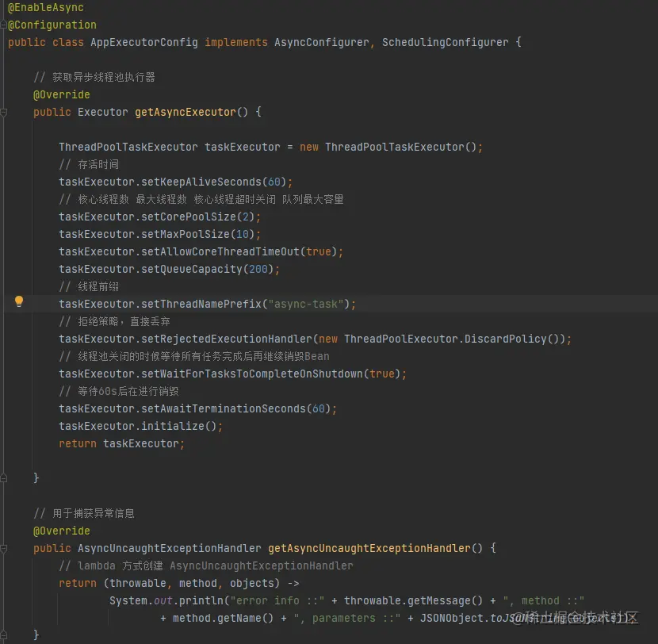Click the AsyncConfigurer interface reference
Image resolution: width=658 pixels, height=644 pixels.
coord(321,42)
